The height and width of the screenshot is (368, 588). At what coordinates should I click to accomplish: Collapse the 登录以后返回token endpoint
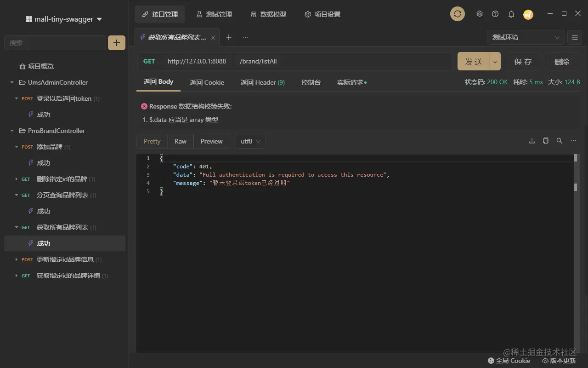click(x=17, y=98)
